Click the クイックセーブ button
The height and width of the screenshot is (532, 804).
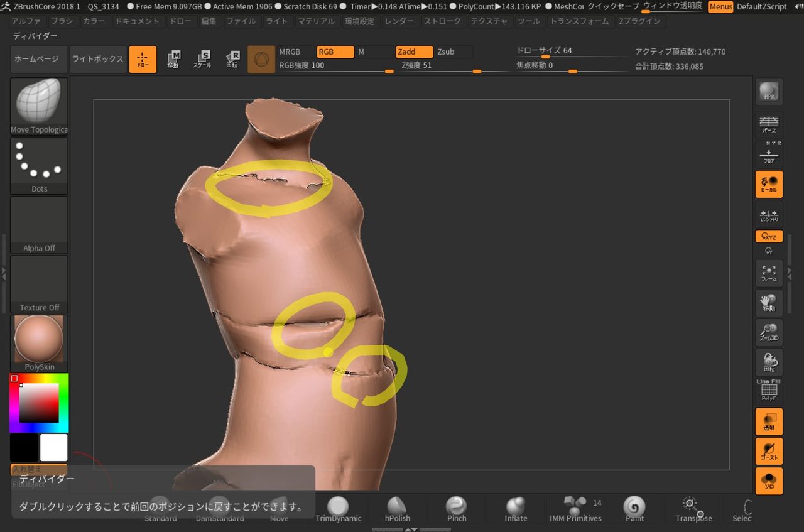click(x=613, y=6)
